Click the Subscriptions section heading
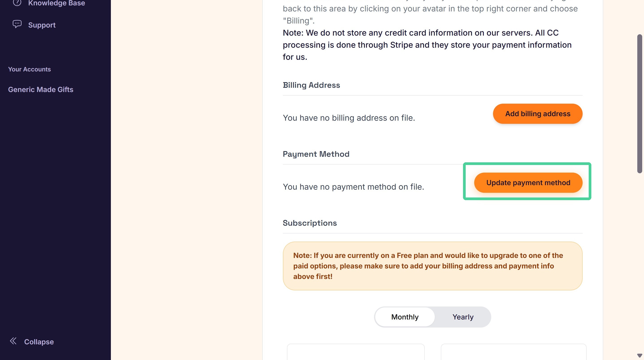Viewport: 644px width, 360px height. click(310, 223)
